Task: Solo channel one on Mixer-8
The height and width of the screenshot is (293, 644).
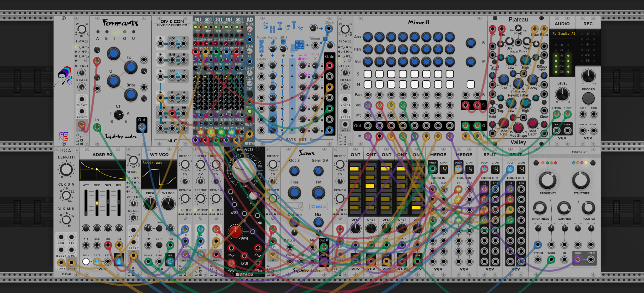Action: [368, 74]
